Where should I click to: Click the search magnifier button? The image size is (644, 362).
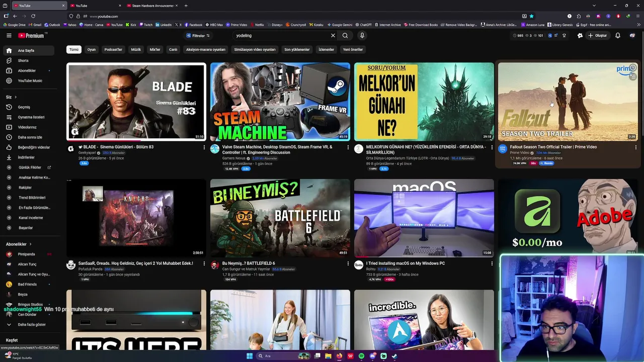tap(345, 36)
